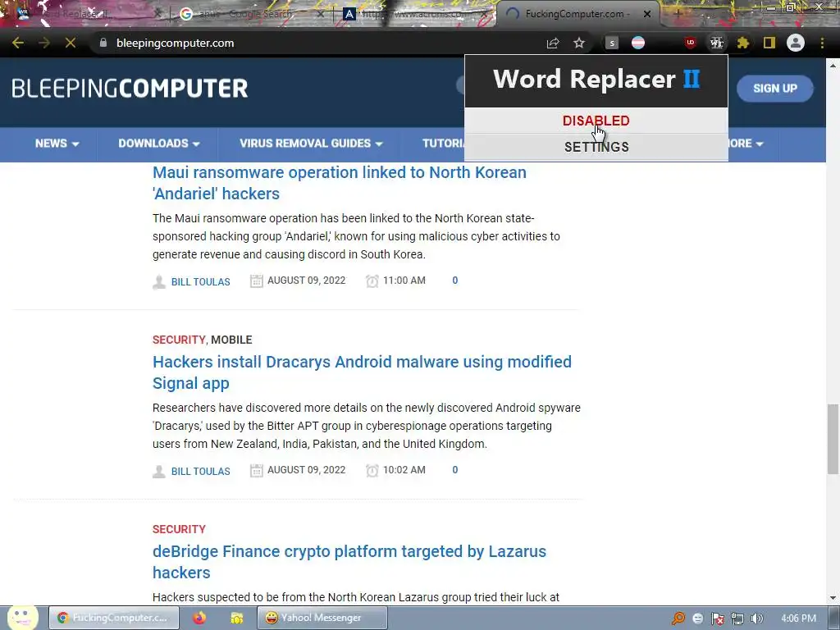Expand the VIRUS REMOVAL GUIDES menu
Viewport: 840px width, 630px height.
tap(311, 144)
